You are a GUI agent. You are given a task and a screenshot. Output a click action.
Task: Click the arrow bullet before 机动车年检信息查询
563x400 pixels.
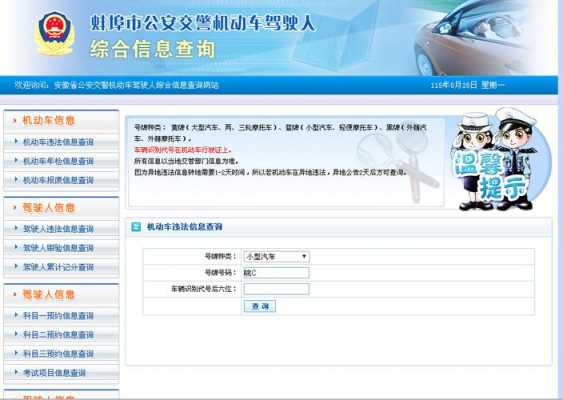[16, 161]
